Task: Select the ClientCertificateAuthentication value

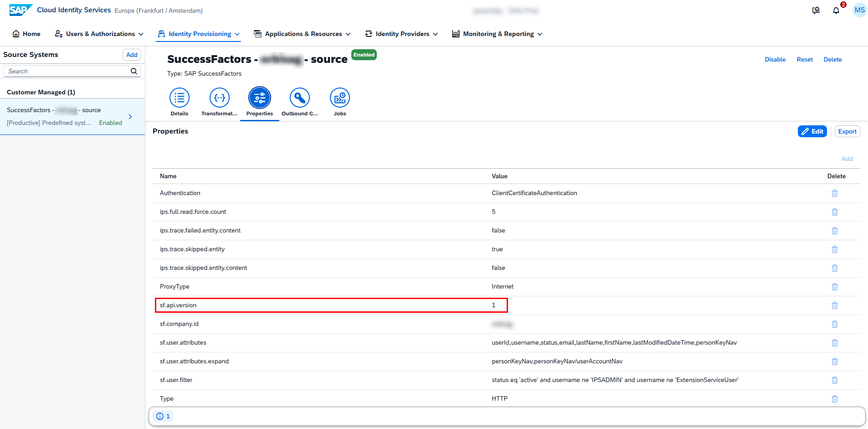Action: (534, 193)
